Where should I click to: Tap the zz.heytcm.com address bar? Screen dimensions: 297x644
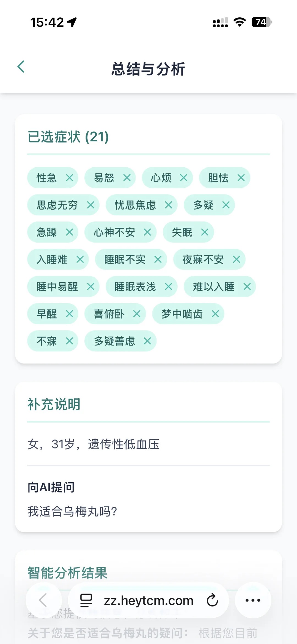pos(148,601)
